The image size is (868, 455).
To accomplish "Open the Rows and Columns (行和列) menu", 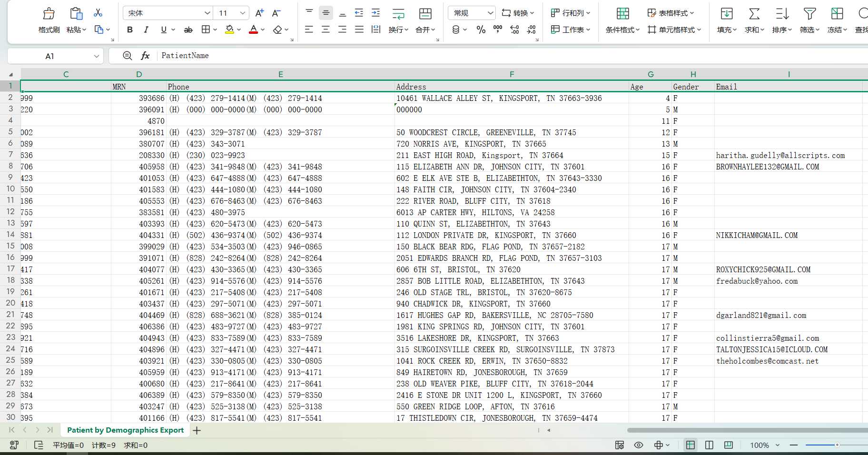I will click(x=570, y=13).
